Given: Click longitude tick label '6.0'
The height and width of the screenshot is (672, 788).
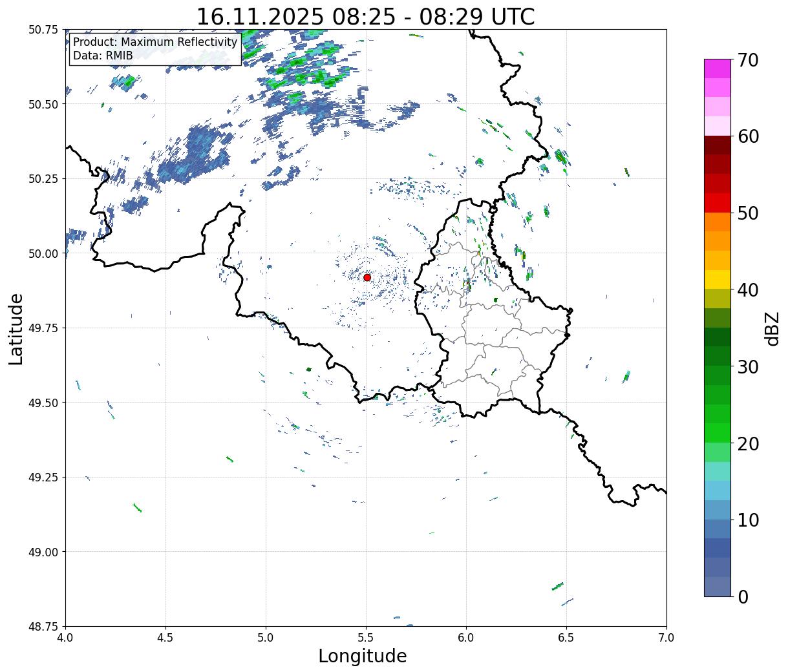Looking at the screenshot, I should coord(466,637).
